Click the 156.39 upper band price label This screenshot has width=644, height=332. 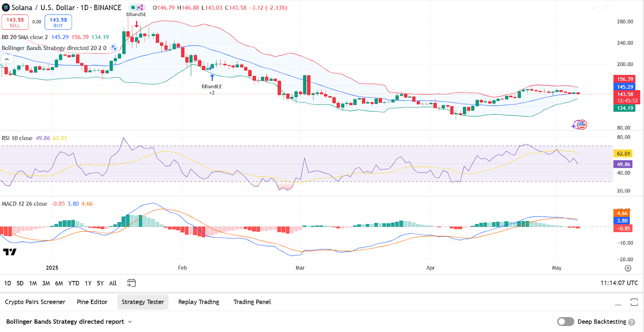pyautogui.click(x=625, y=79)
